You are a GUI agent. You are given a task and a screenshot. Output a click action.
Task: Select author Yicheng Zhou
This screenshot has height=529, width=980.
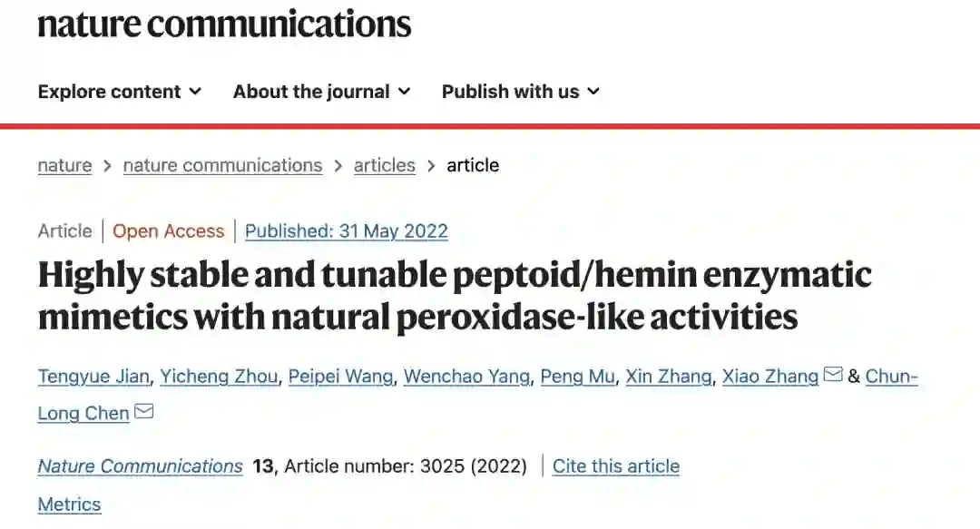point(219,377)
